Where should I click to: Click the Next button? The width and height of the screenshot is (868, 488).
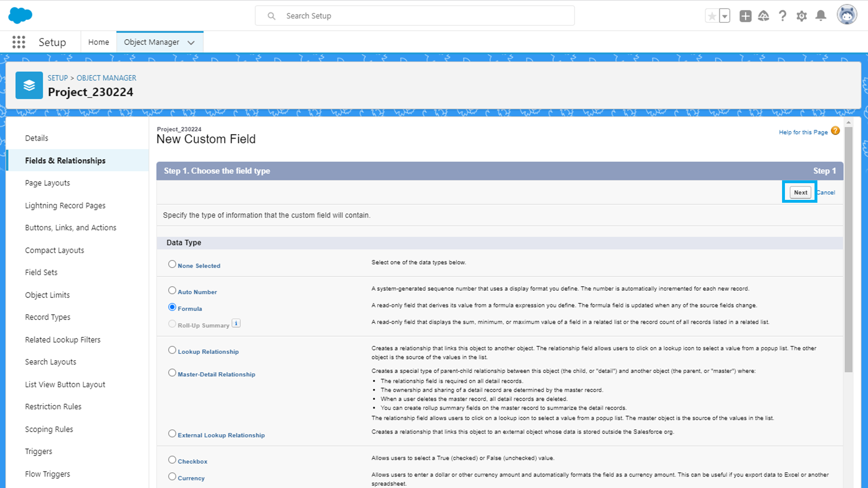click(800, 192)
